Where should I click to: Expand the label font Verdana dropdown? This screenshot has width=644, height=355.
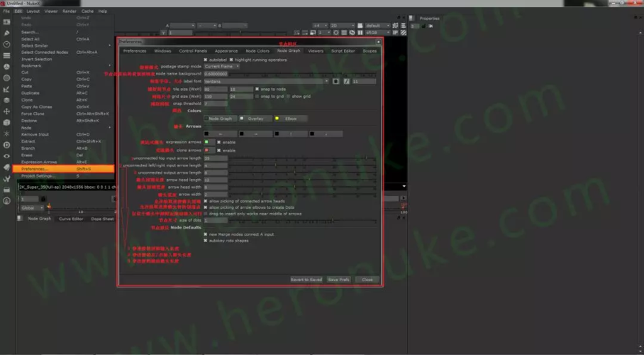pos(267,82)
